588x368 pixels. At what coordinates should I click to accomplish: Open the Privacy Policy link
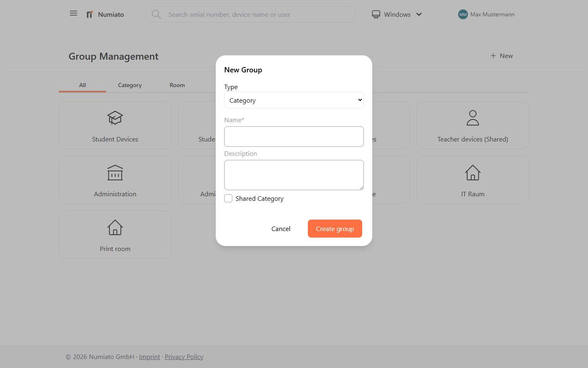(x=184, y=357)
